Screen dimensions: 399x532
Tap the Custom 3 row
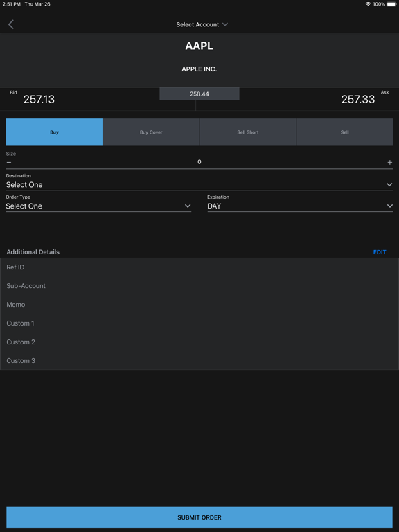pyautogui.click(x=199, y=361)
